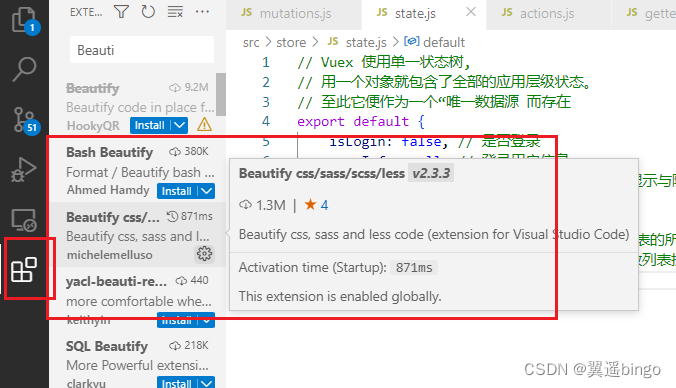Open the Extensions view icon
This screenshot has height=388, width=676.
(x=24, y=270)
